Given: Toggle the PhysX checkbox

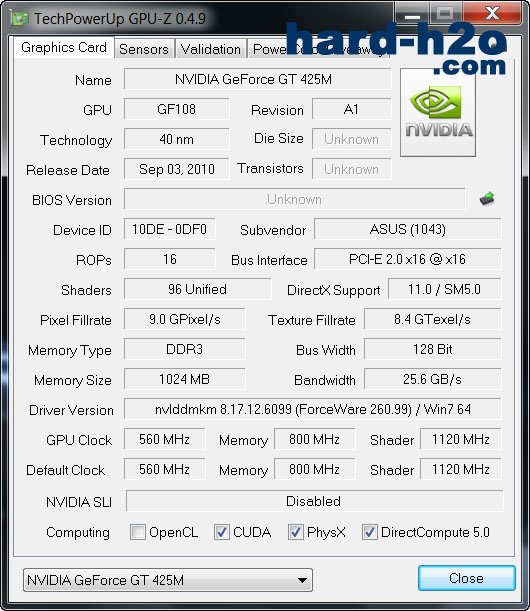Looking at the screenshot, I should coord(296,532).
